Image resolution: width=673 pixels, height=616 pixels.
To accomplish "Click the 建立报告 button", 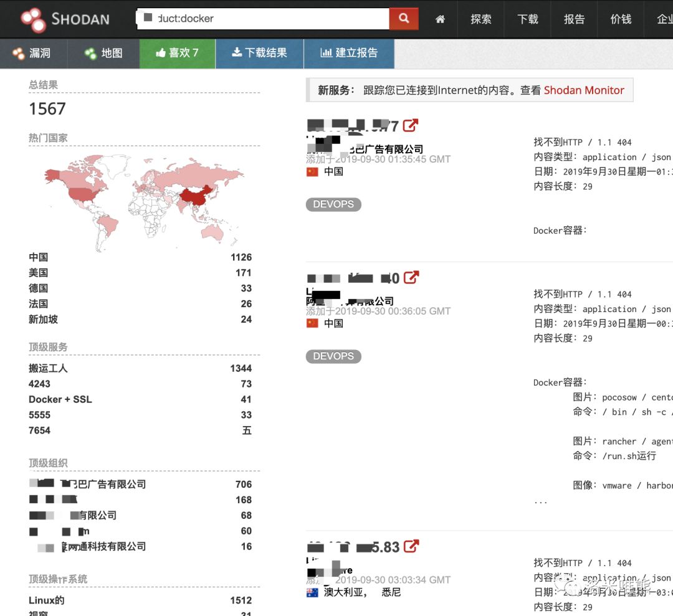I will (349, 53).
